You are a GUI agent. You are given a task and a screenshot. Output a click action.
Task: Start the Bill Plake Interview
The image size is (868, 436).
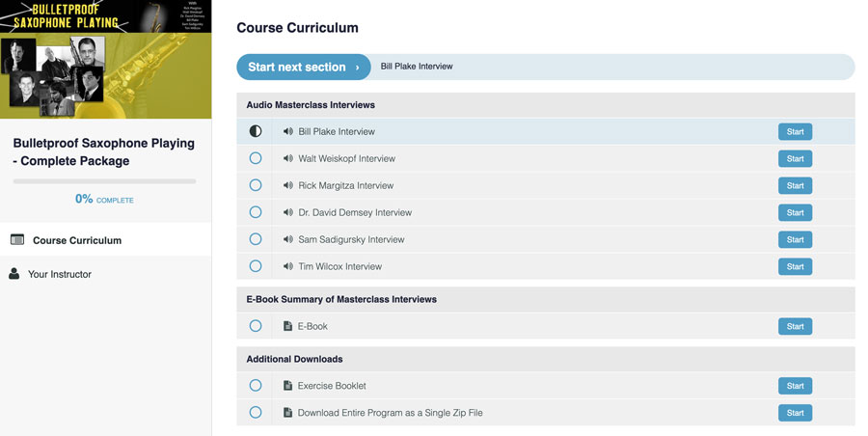point(795,132)
